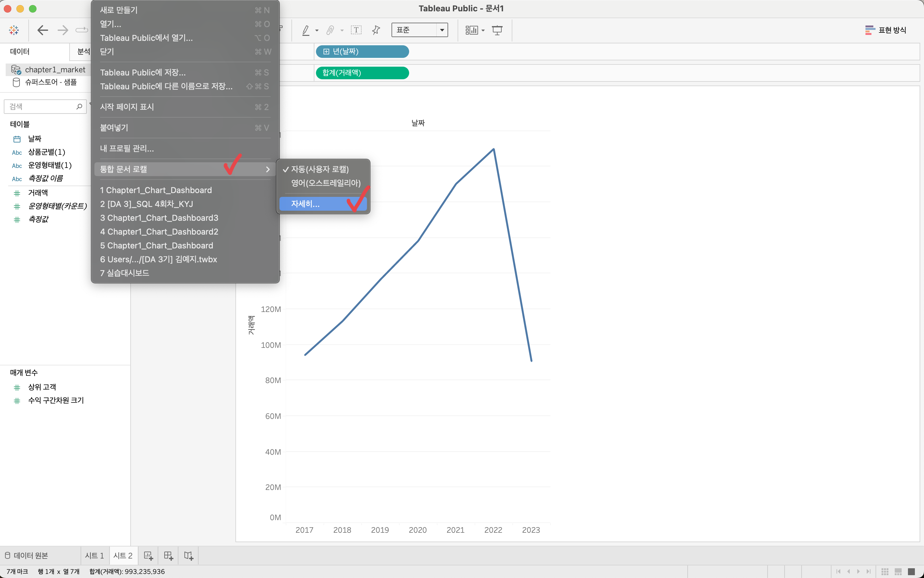Image resolution: width=924 pixels, height=578 pixels.
Task: Click the Tableau logo start icon
Action: tap(14, 30)
